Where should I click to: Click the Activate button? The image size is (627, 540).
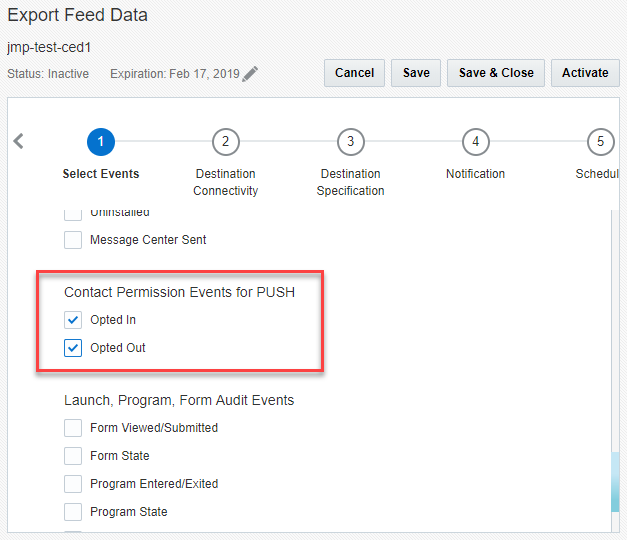[585, 73]
